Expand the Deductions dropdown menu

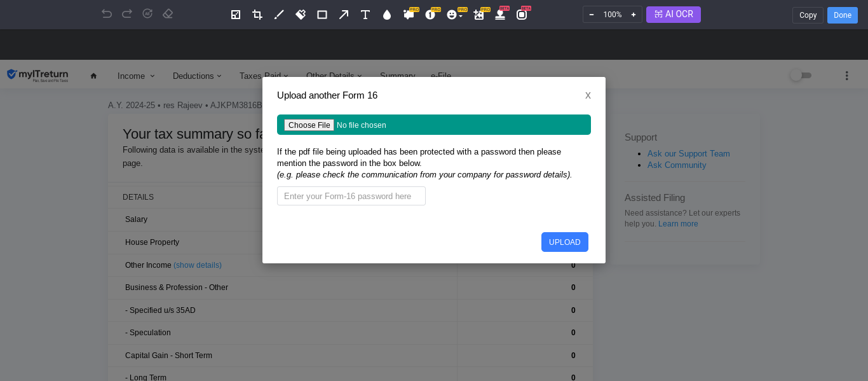click(x=197, y=76)
